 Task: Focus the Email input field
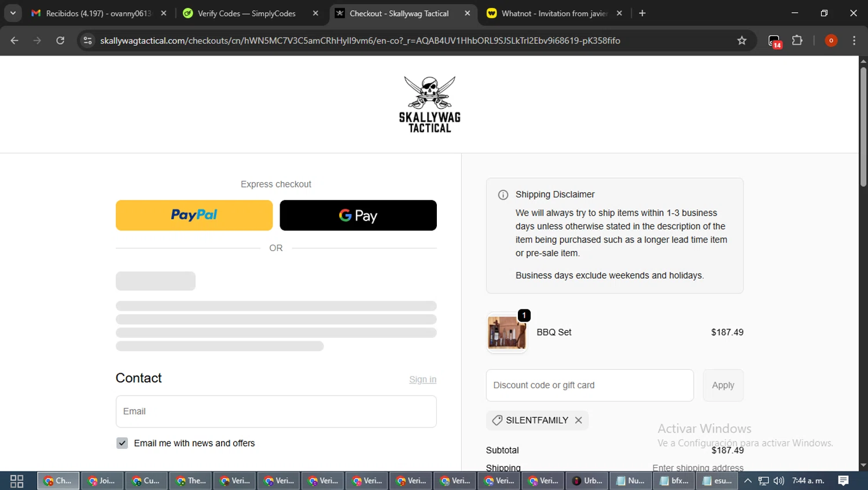pyautogui.click(x=276, y=411)
